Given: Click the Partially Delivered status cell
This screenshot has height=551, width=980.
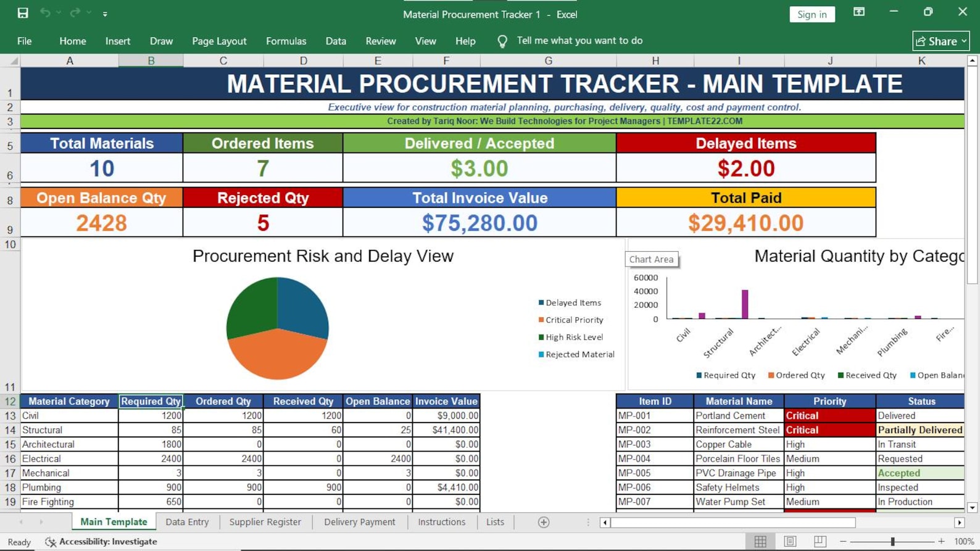Looking at the screenshot, I should point(920,430).
